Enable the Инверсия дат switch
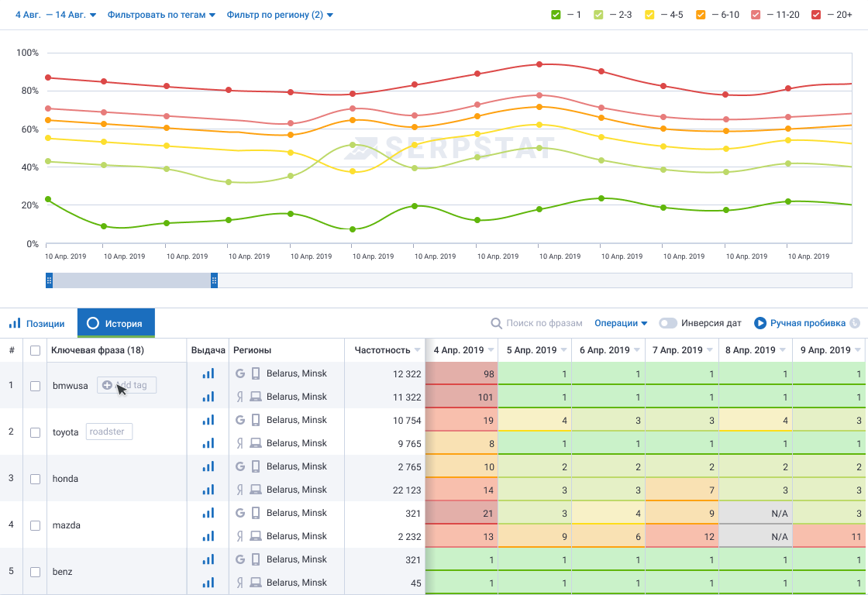The width and height of the screenshot is (868, 595). 668,323
